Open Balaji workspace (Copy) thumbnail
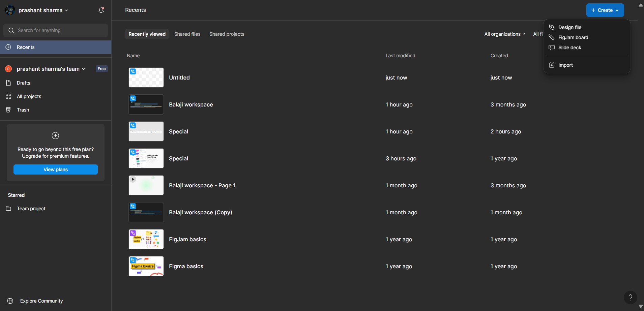The image size is (644, 311). pos(146,212)
